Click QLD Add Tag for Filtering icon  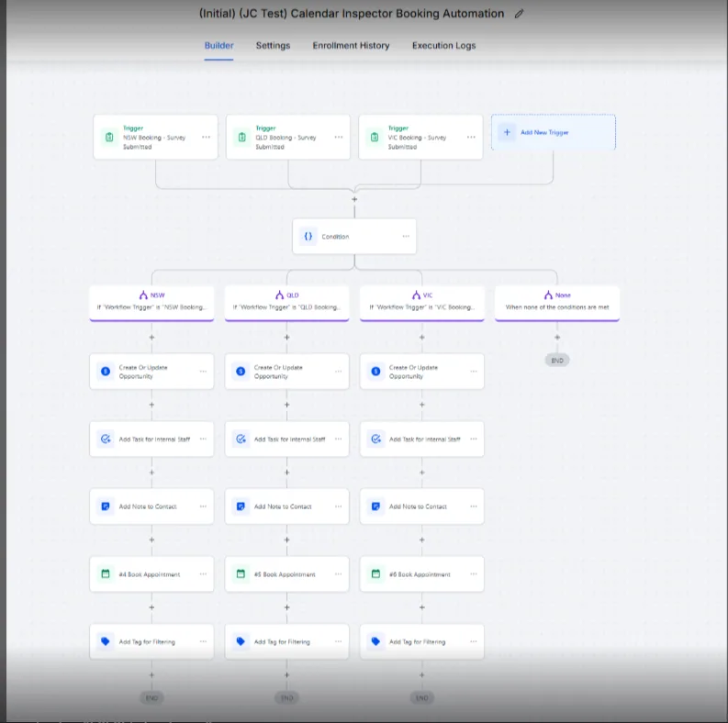point(241,641)
